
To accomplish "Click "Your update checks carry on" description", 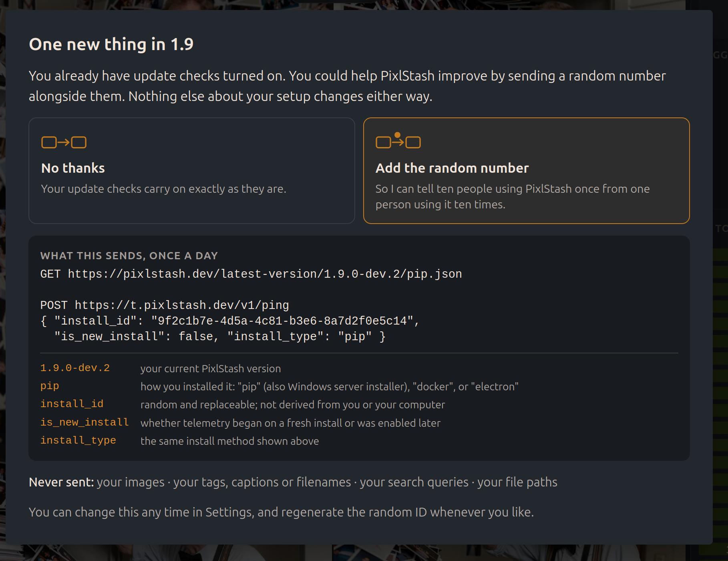I will pyautogui.click(x=164, y=189).
